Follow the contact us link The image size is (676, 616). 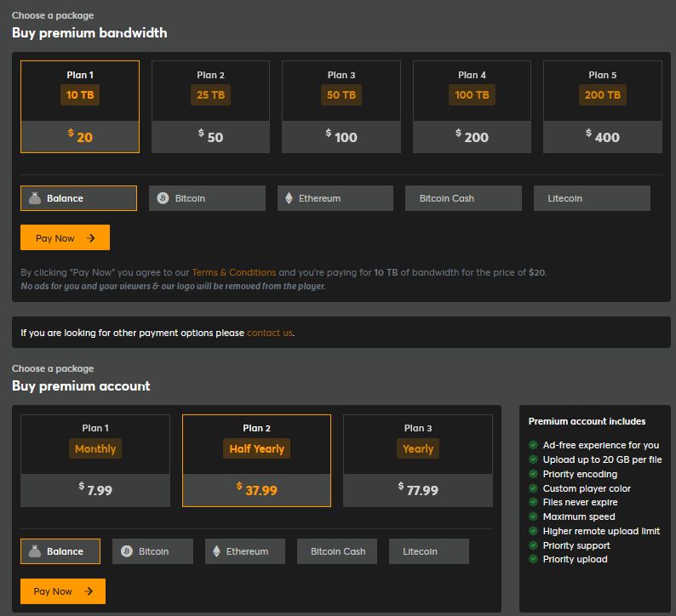(x=269, y=333)
